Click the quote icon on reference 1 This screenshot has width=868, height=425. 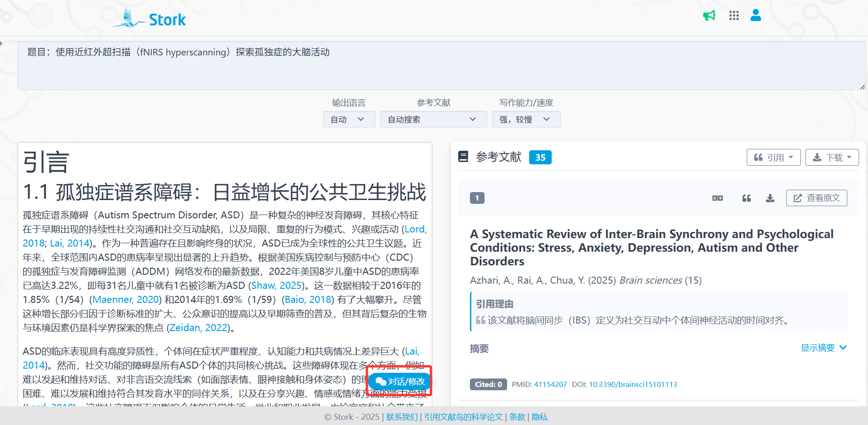(746, 198)
